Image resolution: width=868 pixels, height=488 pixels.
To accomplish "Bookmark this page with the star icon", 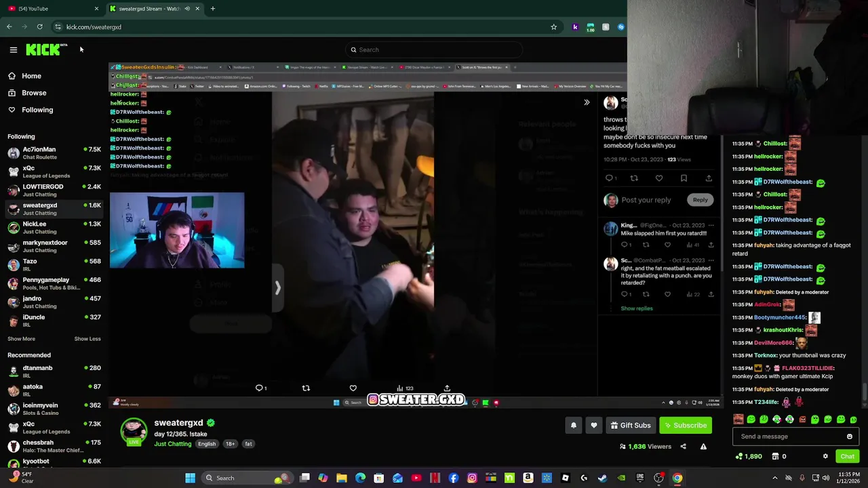I will (553, 27).
